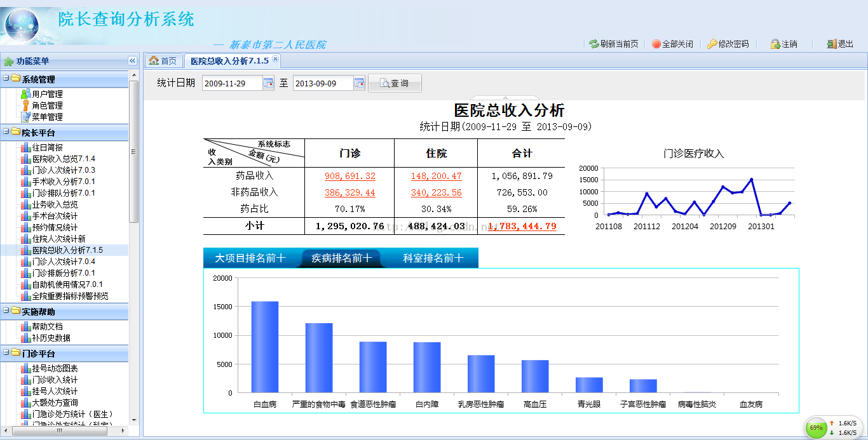Select the 疾病排名前十 tab
Viewport: 868px width, 440px height.
click(x=341, y=258)
